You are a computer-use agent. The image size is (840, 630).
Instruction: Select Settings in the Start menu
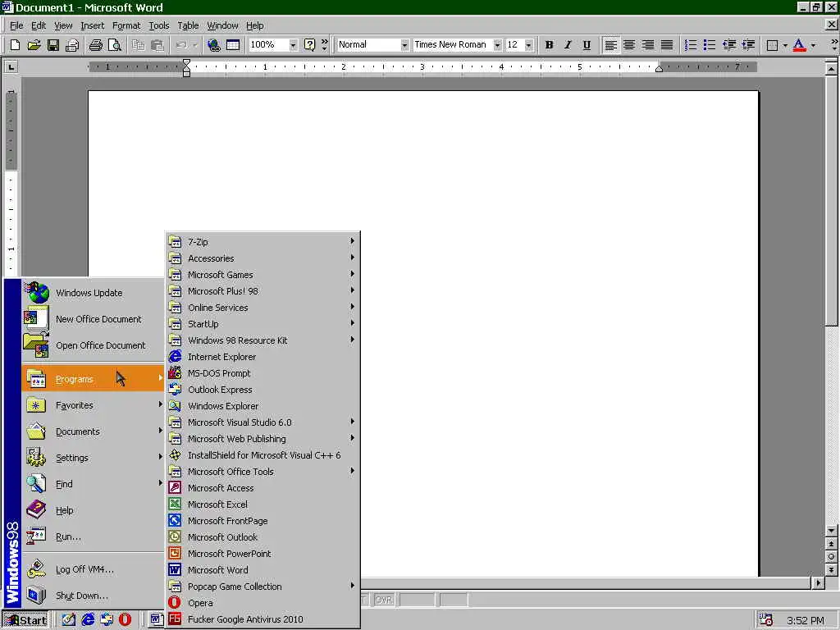click(93, 458)
